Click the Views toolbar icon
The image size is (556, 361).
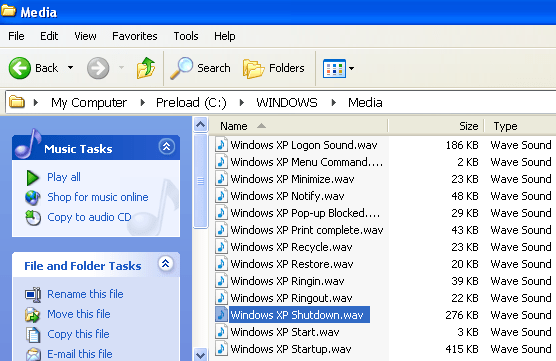coord(334,68)
